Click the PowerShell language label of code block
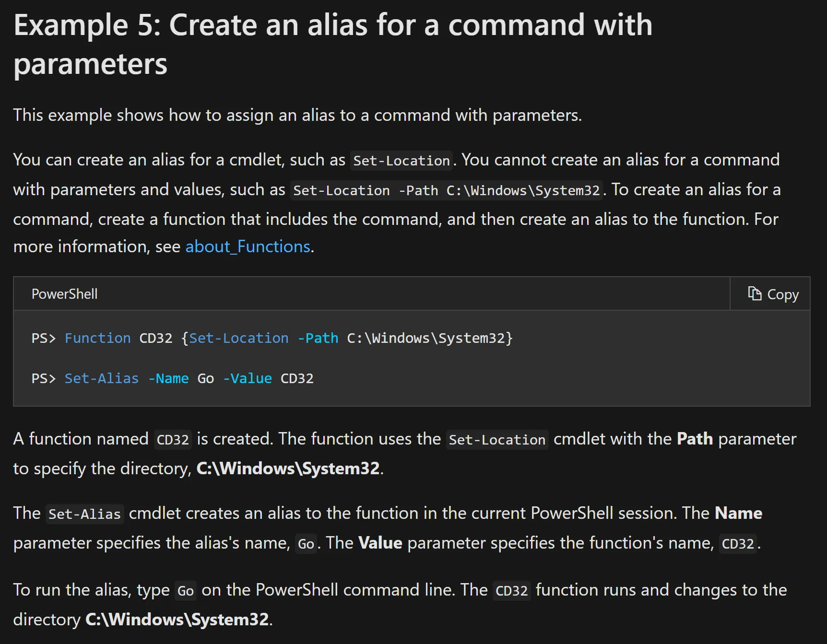 (x=64, y=294)
